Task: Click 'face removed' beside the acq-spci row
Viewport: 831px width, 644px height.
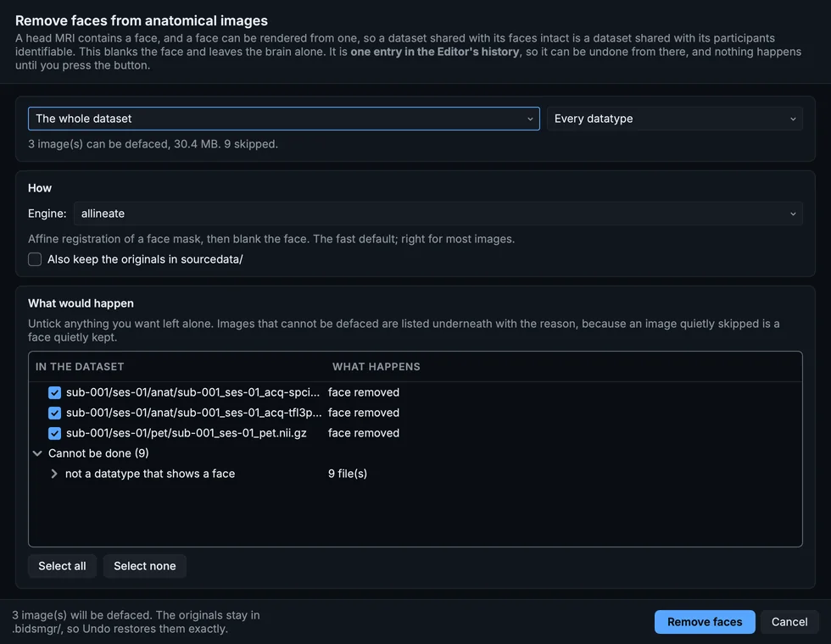Action: (364, 392)
